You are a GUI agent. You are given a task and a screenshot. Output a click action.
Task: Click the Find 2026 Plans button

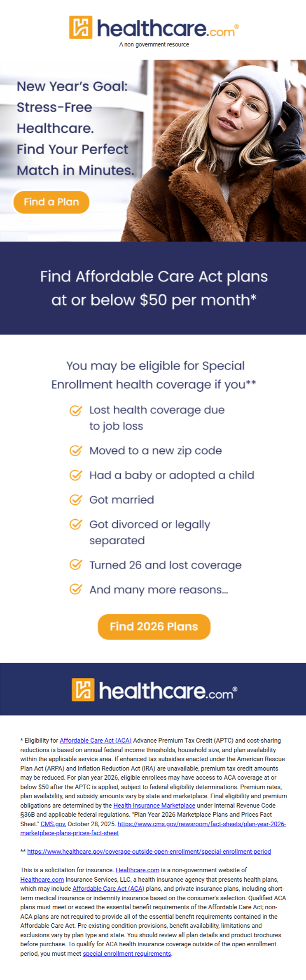154,627
